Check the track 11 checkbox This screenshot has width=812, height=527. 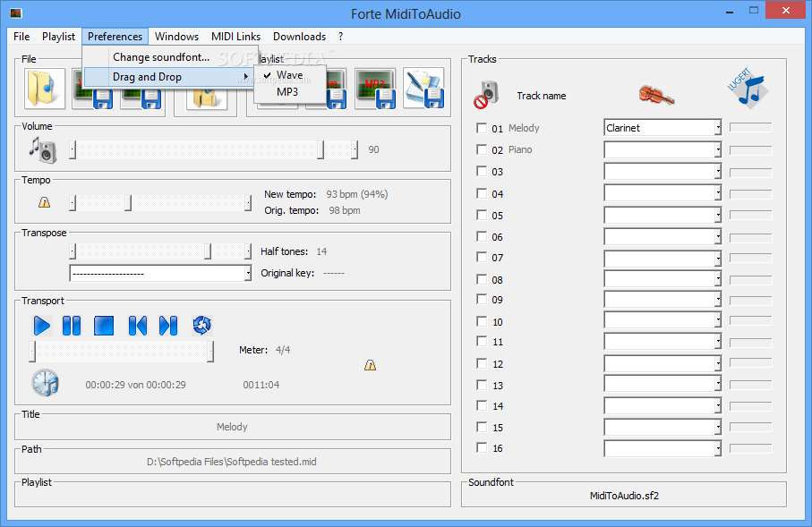point(482,341)
